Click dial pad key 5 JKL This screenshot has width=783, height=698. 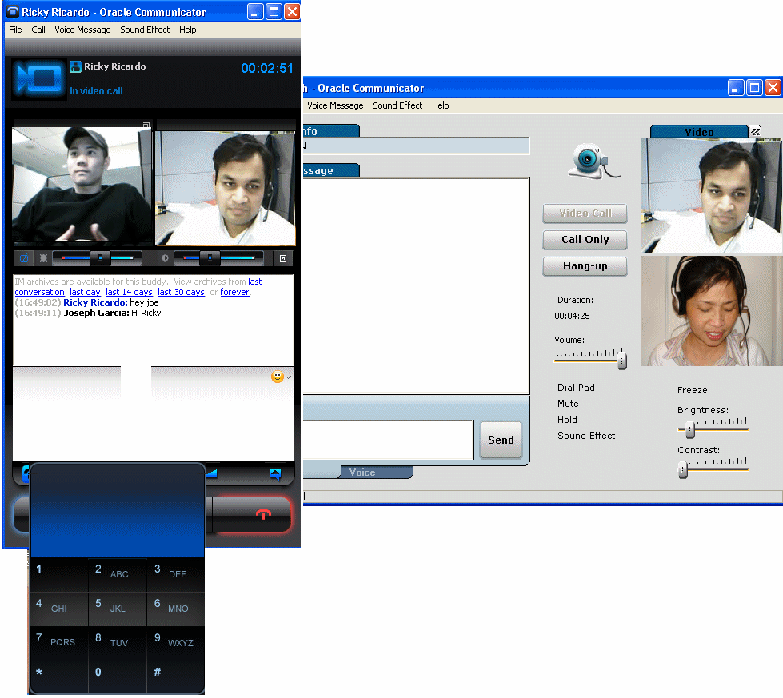pos(117,607)
